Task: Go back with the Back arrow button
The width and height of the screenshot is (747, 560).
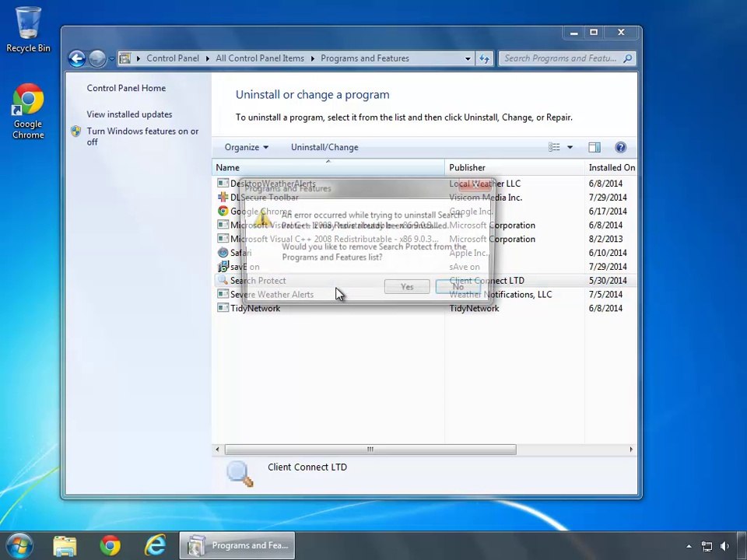Action: tap(77, 58)
